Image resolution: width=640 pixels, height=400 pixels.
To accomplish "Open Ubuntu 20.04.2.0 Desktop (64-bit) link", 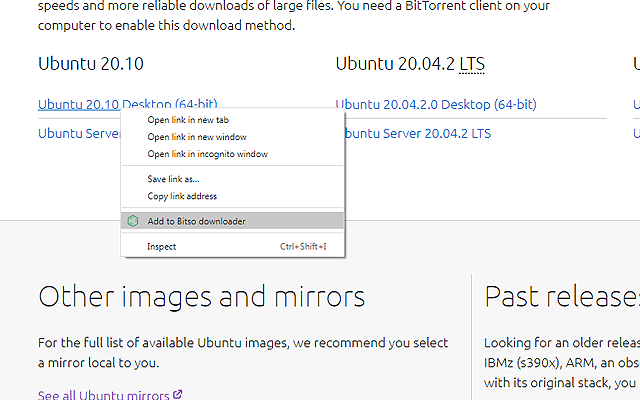I will [x=436, y=104].
